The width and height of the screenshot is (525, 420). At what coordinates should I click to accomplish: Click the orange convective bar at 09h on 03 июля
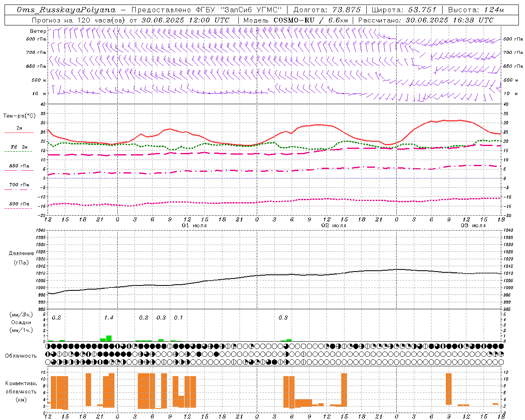coord(449,389)
